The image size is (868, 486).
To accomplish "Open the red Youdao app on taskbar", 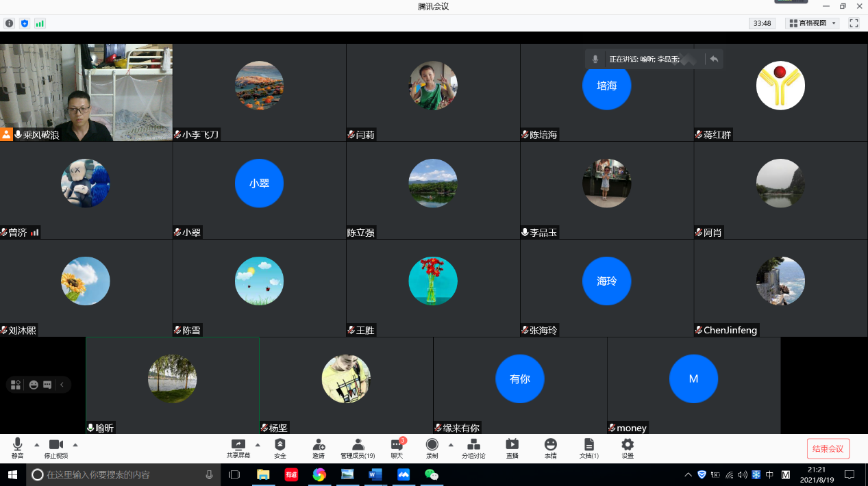I will click(291, 474).
